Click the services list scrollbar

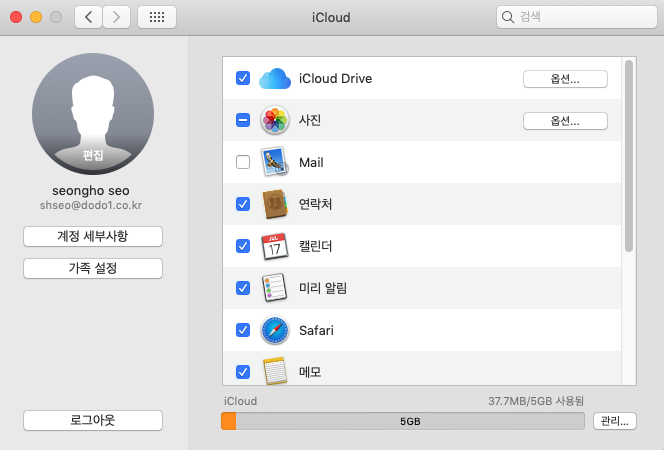pyautogui.click(x=629, y=156)
